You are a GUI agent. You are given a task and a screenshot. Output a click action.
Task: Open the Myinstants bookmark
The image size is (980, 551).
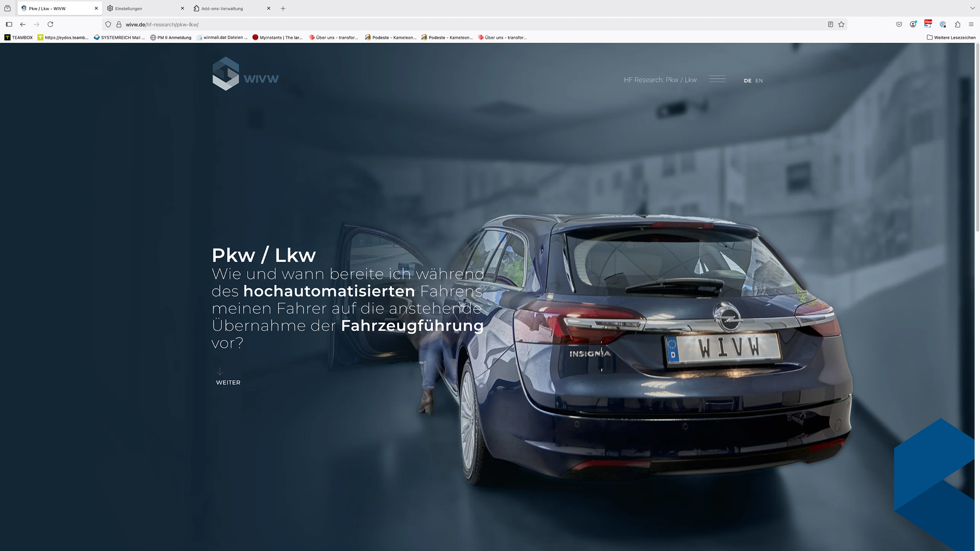point(278,38)
